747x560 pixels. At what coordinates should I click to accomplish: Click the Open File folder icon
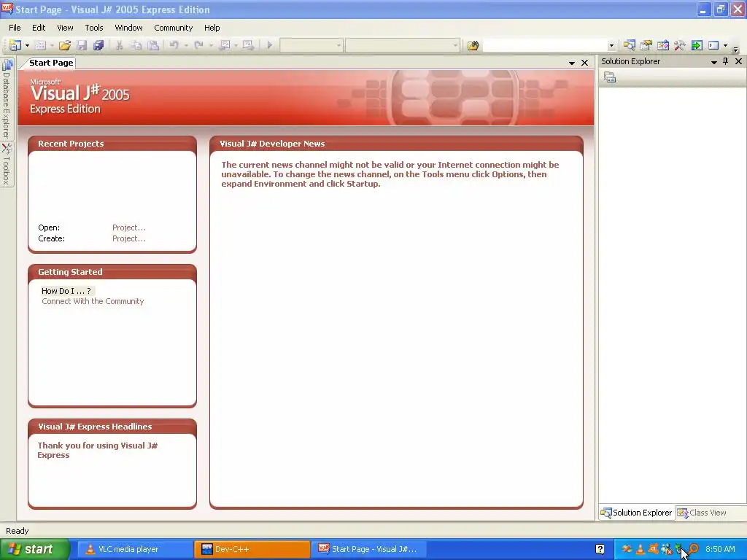tap(65, 45)
